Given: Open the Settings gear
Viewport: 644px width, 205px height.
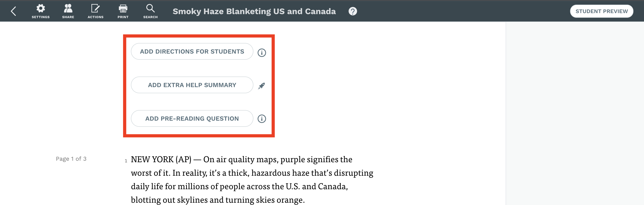Looking at the screenshot, I should [x=41, y=11].
